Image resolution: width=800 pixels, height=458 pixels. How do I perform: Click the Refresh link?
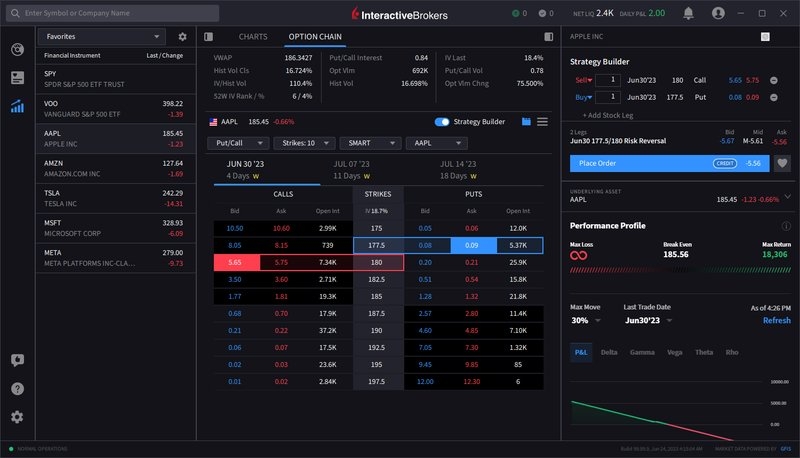(x=777, y=320)
